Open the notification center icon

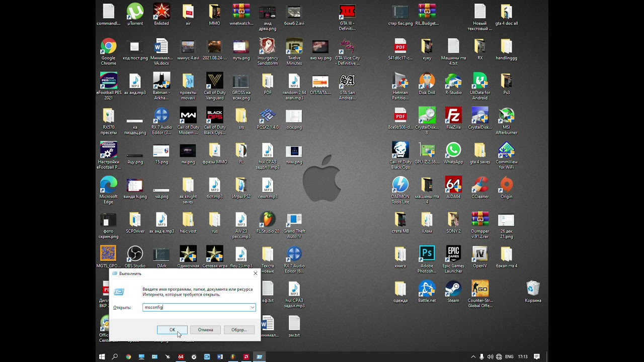coord(537,356)
